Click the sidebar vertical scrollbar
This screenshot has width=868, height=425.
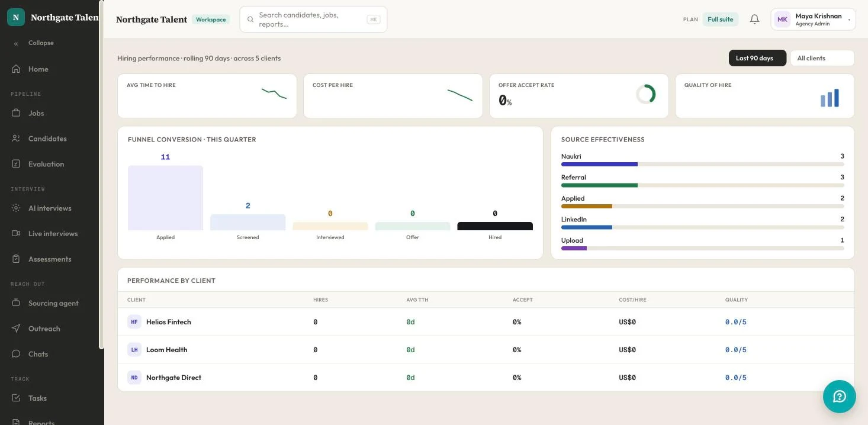101,175
